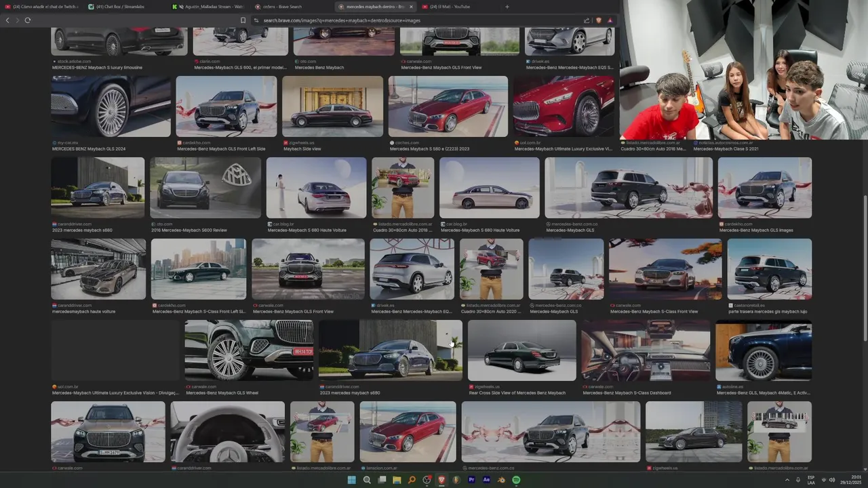Open Spotify from the taskbar
The image size is (868, 488).
[516, 480]
